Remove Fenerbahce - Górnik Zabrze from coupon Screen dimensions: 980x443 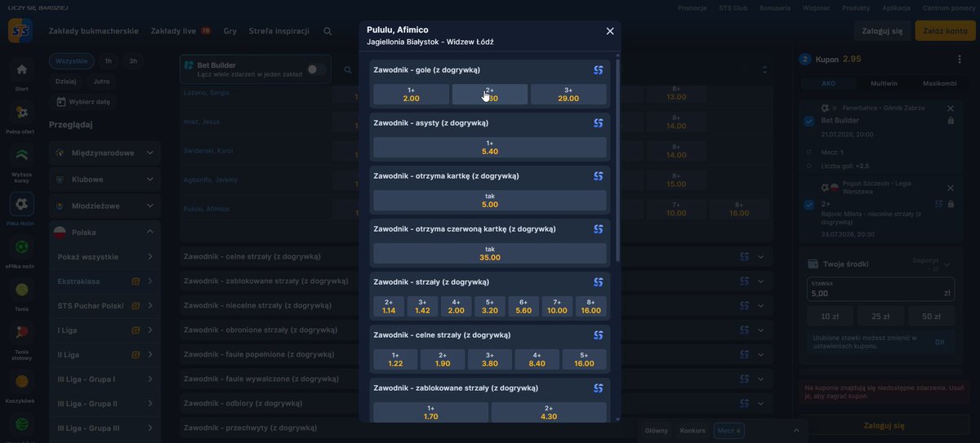pos(950,108)
